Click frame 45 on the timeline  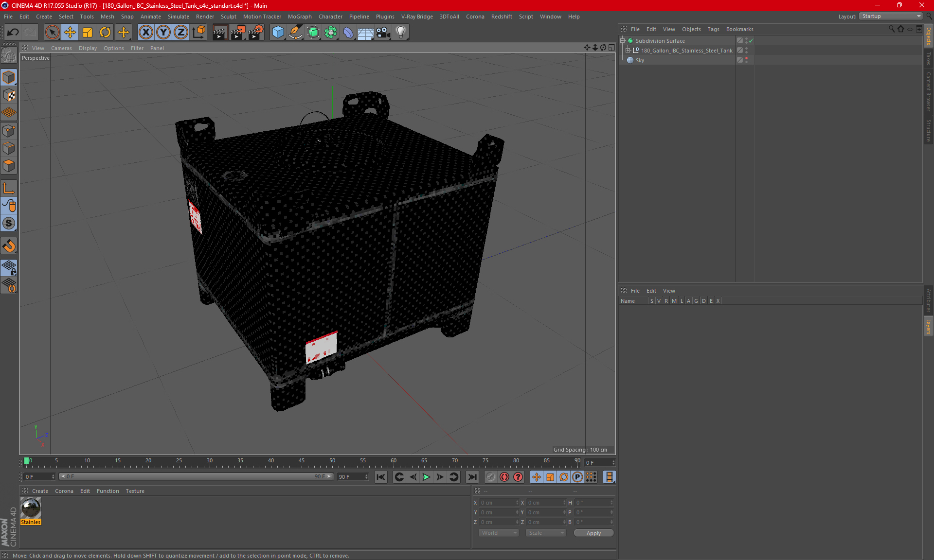pos(302,462)
